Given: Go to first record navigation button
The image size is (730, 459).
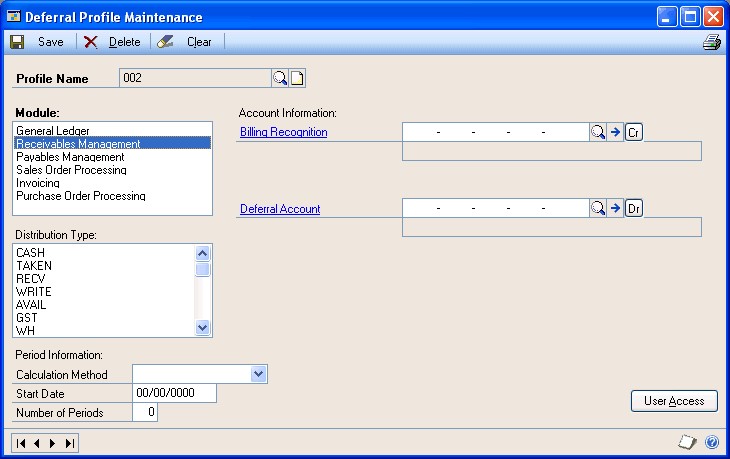Looking at the screenshot, I should (x=21, y=443).
